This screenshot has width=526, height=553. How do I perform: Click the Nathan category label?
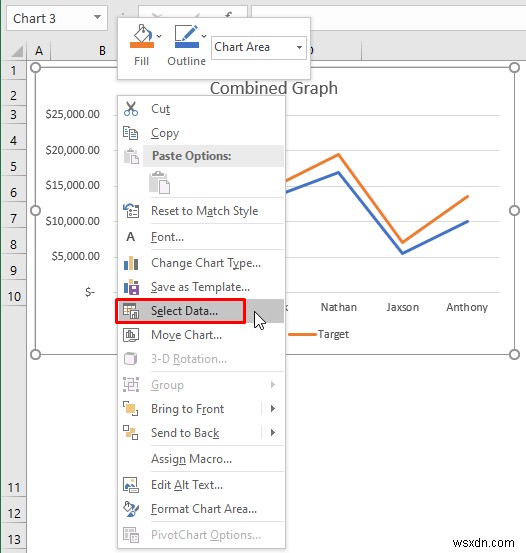[x=339, y=307]
